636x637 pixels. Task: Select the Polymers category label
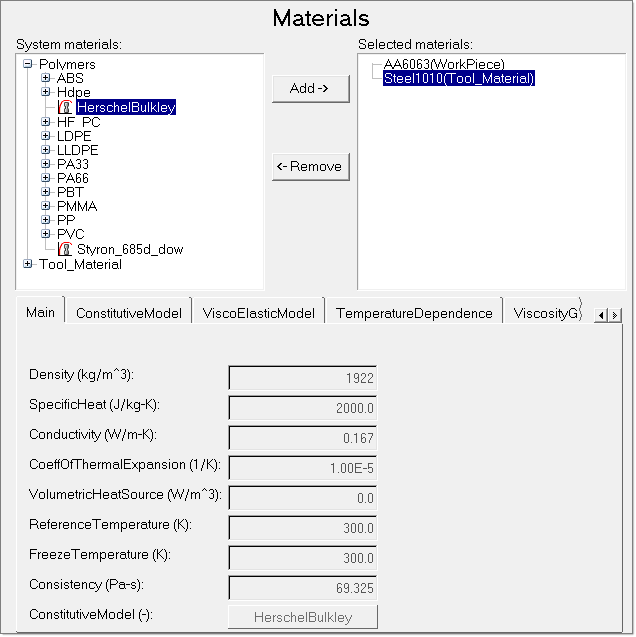67,64
